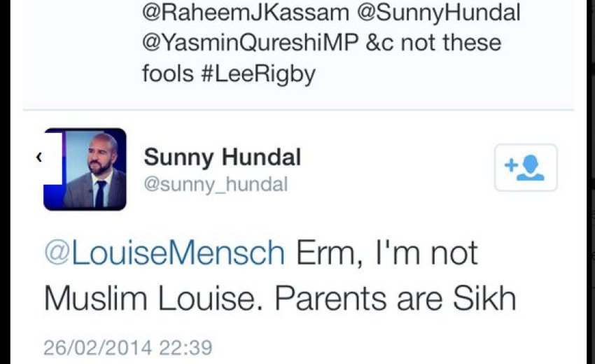Tap the back chevron beside profile photo
This screenshot has height=364, width=595.
(39, 157)
